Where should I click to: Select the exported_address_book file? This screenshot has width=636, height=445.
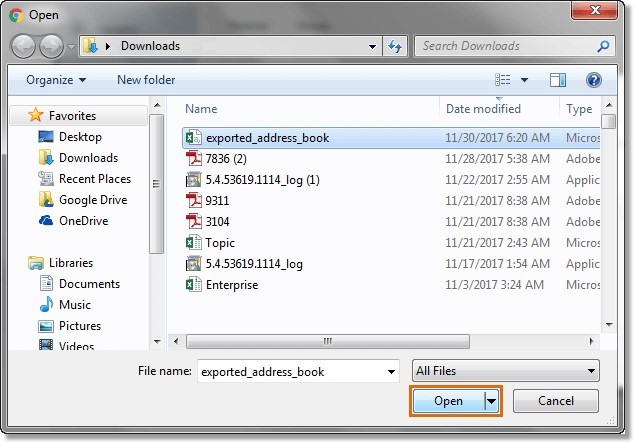[391, 138]
